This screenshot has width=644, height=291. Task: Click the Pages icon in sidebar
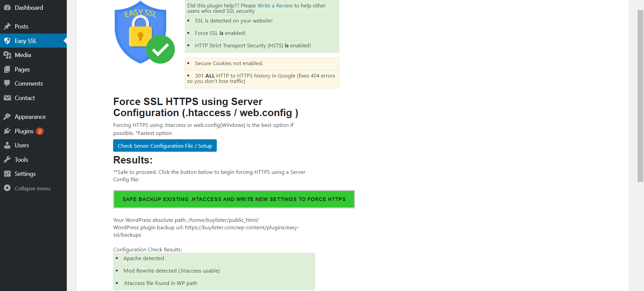click(x=7, y=69)
